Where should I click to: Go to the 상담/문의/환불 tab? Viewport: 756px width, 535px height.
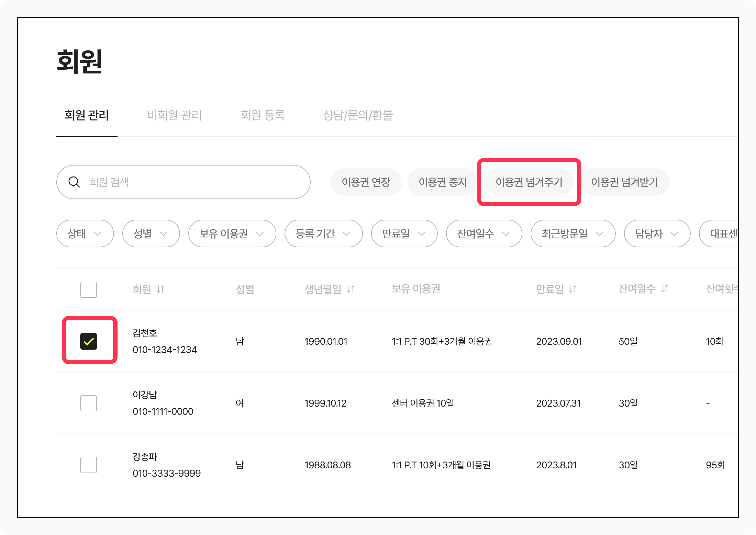[x=358, y=115]
